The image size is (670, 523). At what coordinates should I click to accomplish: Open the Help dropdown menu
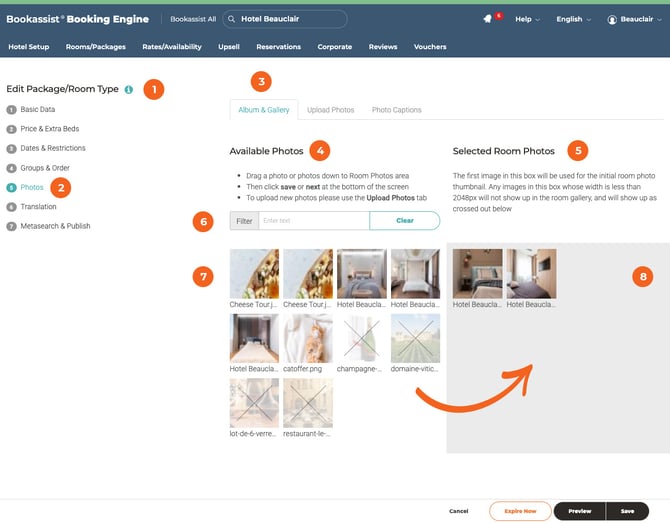[527, 19]
